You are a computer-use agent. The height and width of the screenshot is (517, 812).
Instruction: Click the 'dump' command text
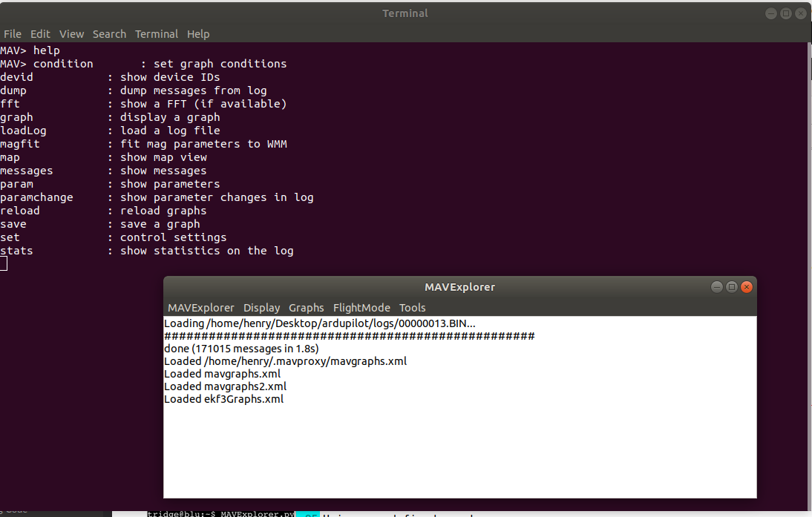pos(13,90)
